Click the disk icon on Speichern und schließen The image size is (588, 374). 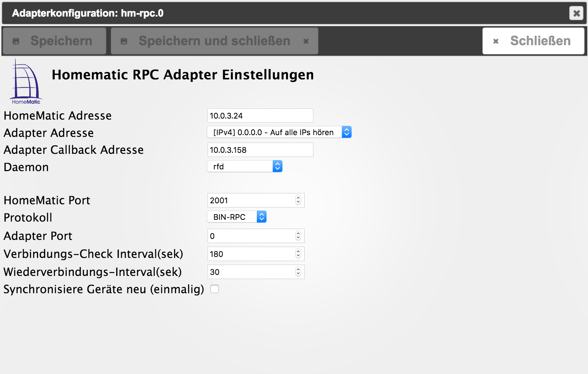[x=124, y=41]
